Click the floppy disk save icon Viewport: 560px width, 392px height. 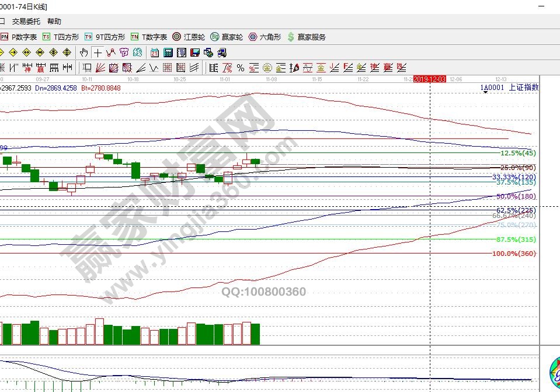point(194,53)
